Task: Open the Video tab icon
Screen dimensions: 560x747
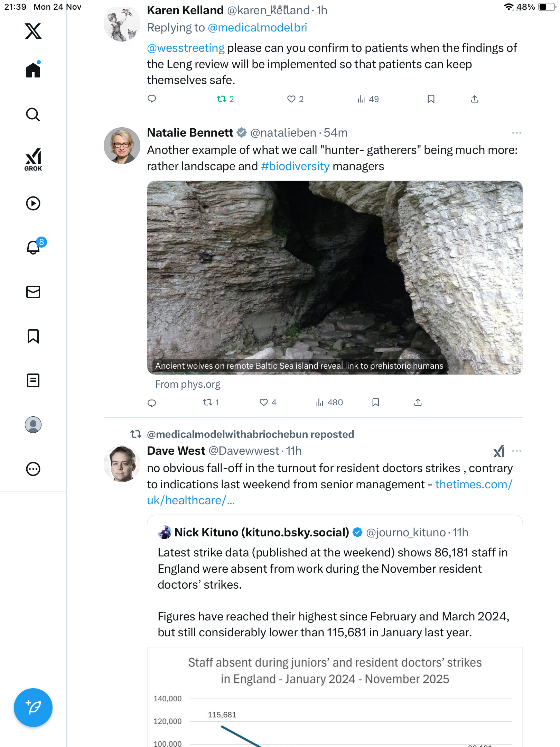Action: coord(33,203)
